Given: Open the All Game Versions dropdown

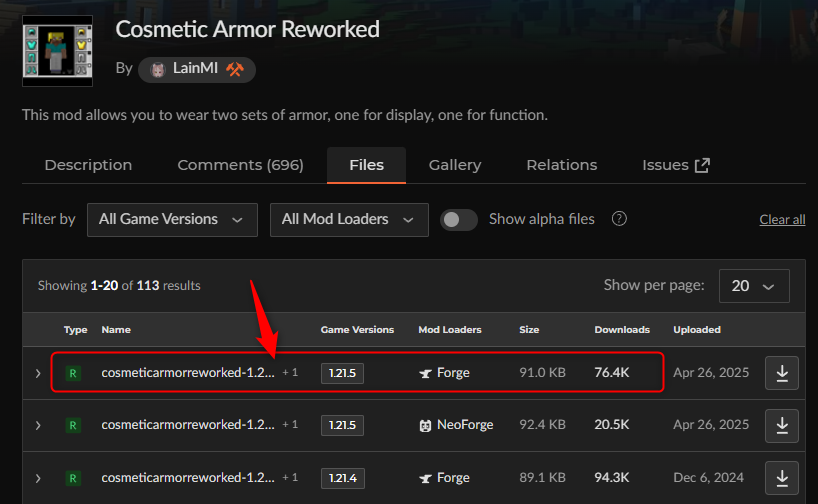Looking at the screenshot, I should [172, 220].
